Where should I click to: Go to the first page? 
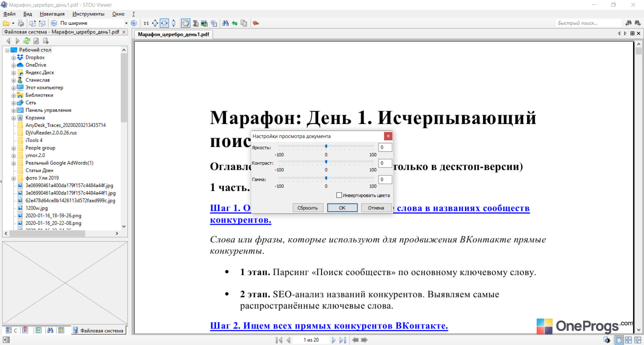coord(279,340)
